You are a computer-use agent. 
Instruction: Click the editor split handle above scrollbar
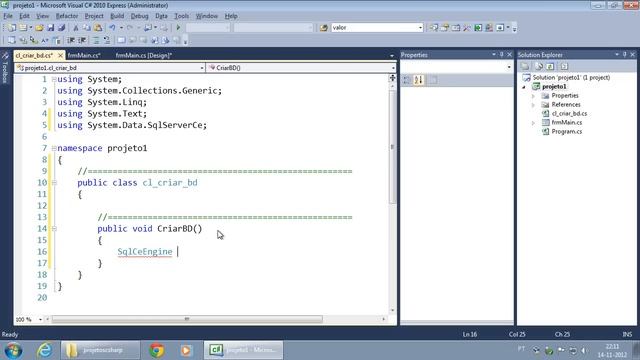point(392,78)
